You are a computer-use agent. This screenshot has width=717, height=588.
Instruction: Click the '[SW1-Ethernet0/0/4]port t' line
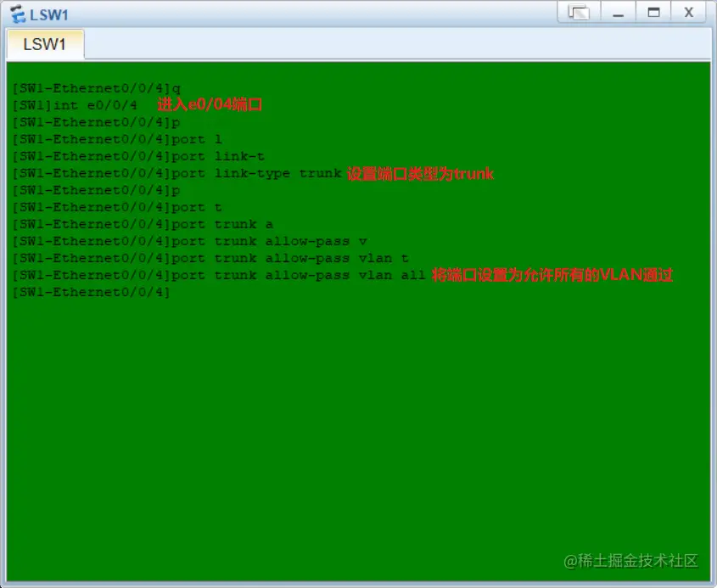117,208
